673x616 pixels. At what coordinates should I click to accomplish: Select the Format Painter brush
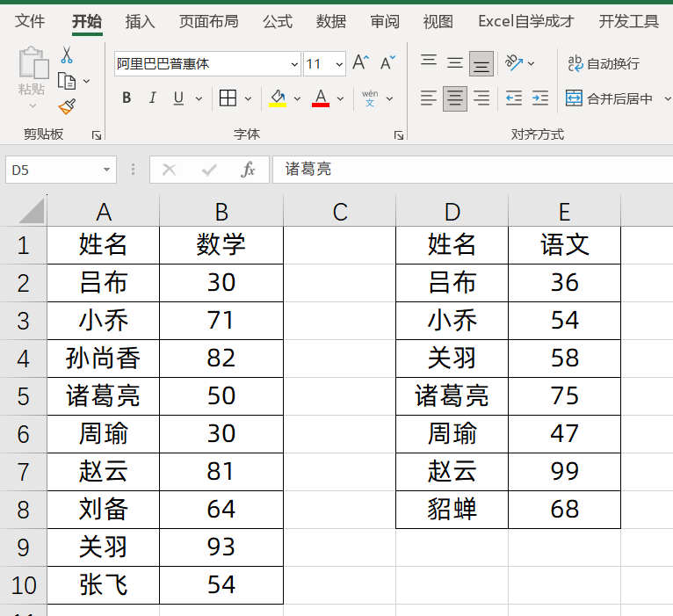(x=67, y=106)
